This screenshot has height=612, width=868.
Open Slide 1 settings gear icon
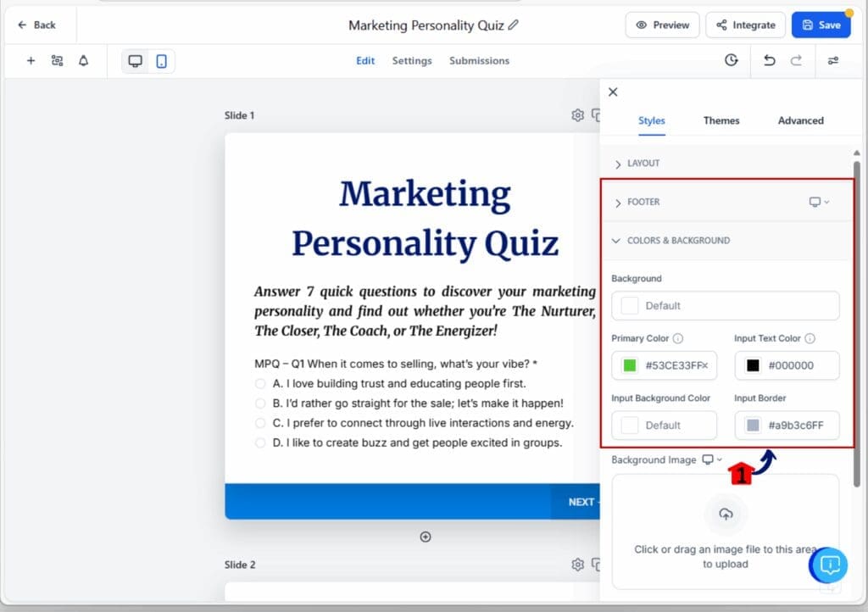pos(577,115)
